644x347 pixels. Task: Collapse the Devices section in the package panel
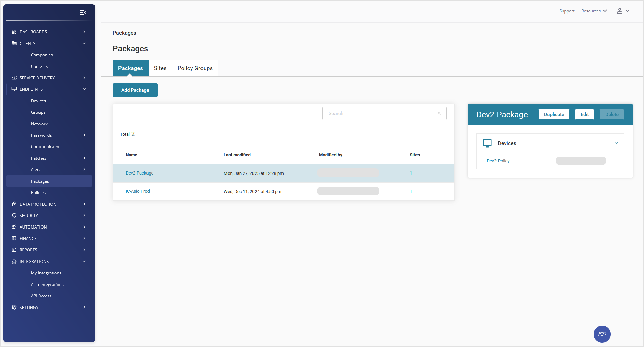pyautogui.click(x=616, y=143)
